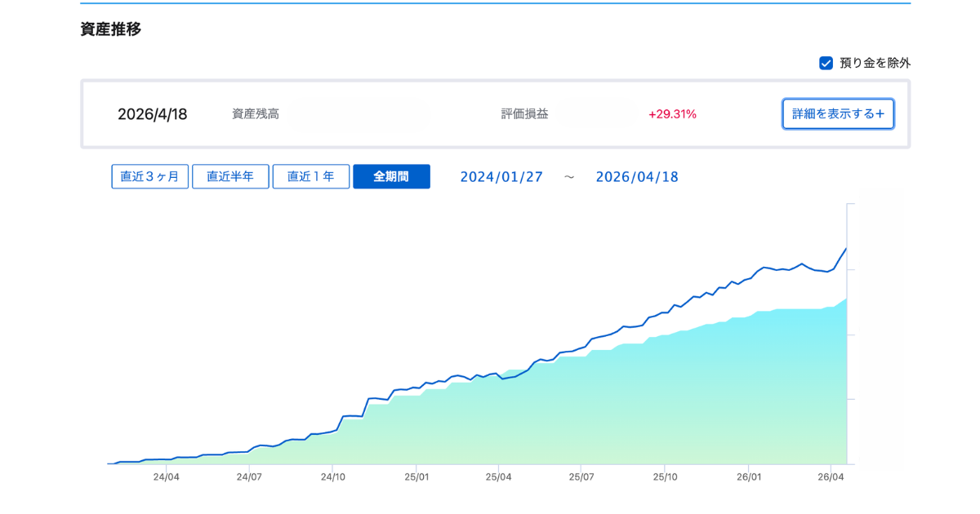Switch to the 直近半年 period
This screenshot has width=980, height=514.
click(x=230, y=176)
